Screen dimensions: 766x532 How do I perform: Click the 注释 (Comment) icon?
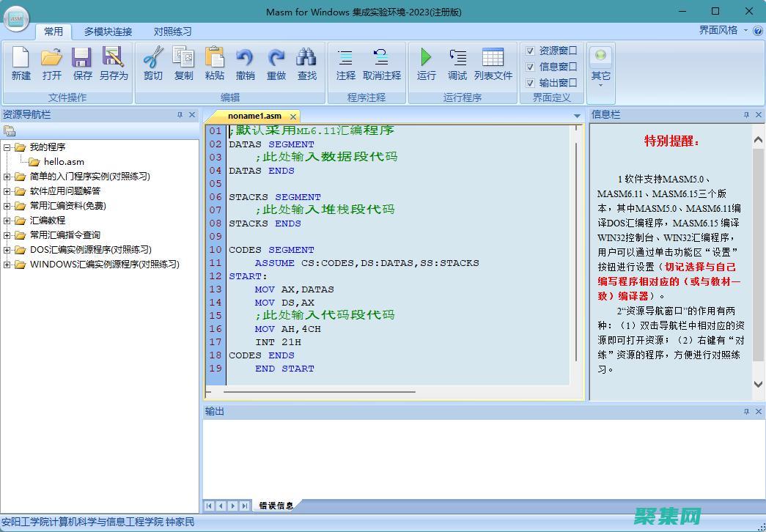344,64
